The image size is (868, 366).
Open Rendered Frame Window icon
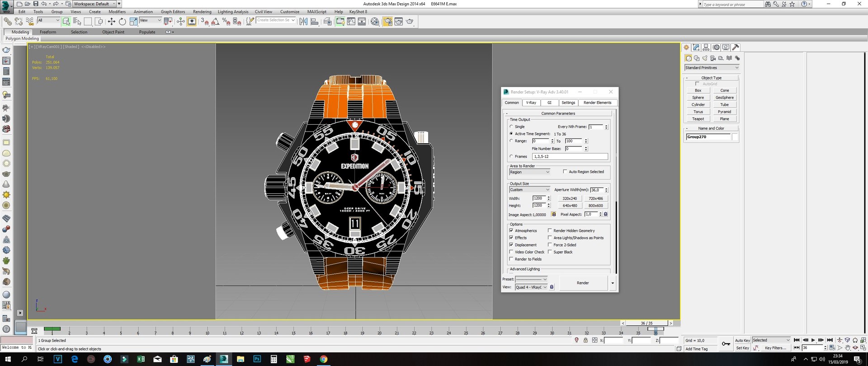point(398,21)
